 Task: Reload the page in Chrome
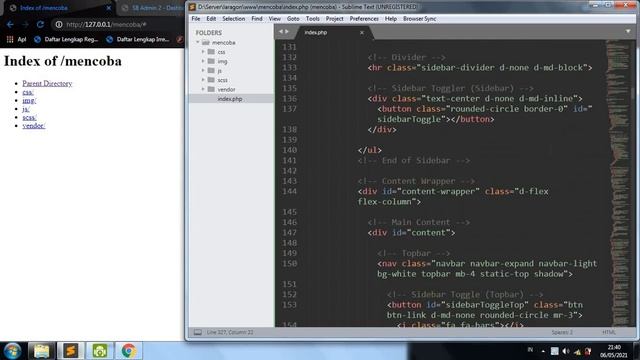[x=40, y=24]
